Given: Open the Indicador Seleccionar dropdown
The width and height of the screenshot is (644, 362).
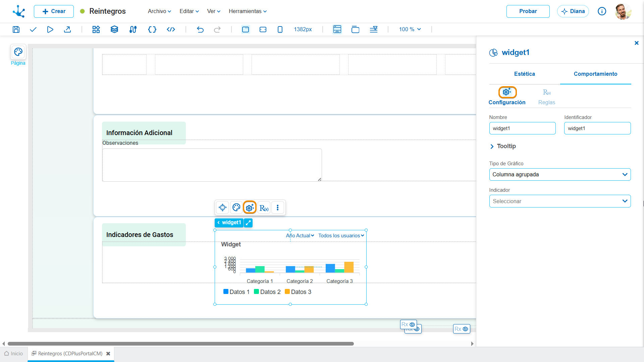Looking at the screenshot, I should pyautogui.click(x=560, y=201).
